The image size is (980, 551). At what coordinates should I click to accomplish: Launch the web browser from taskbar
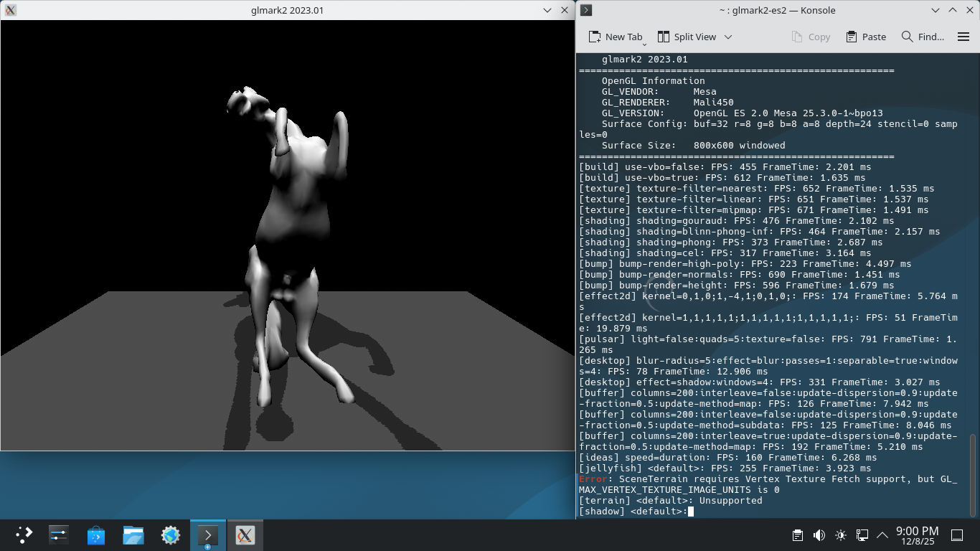click(171, 535)
